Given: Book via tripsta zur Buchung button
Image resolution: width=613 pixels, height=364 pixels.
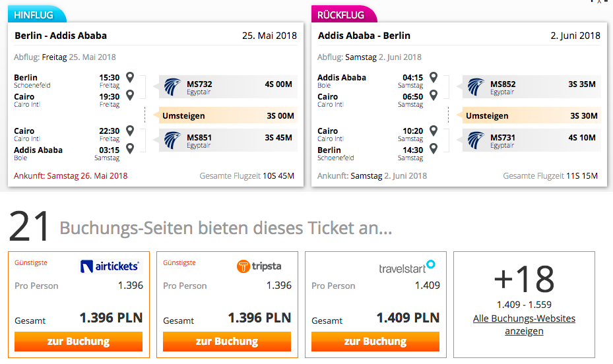Looking at the screenshot, I should click(x=227, y=342).
